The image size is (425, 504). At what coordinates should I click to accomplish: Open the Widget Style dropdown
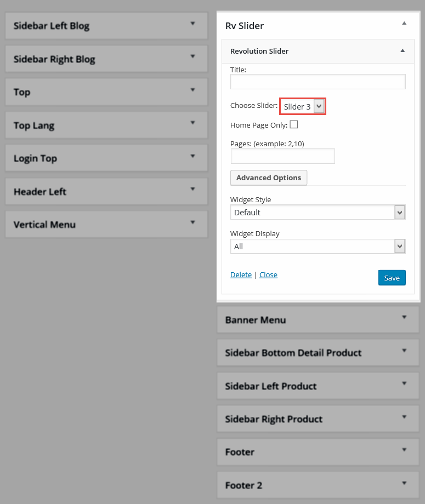click(x=318, y=212)
